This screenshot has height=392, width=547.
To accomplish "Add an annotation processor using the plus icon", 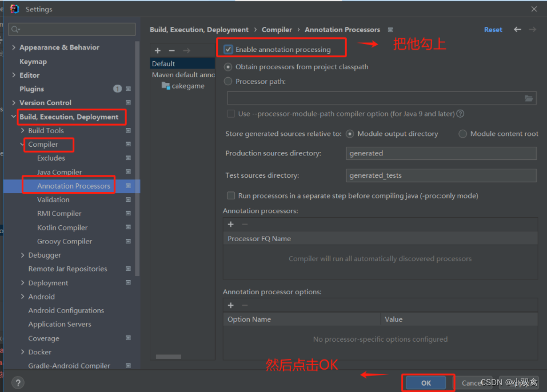I will 230,224.
